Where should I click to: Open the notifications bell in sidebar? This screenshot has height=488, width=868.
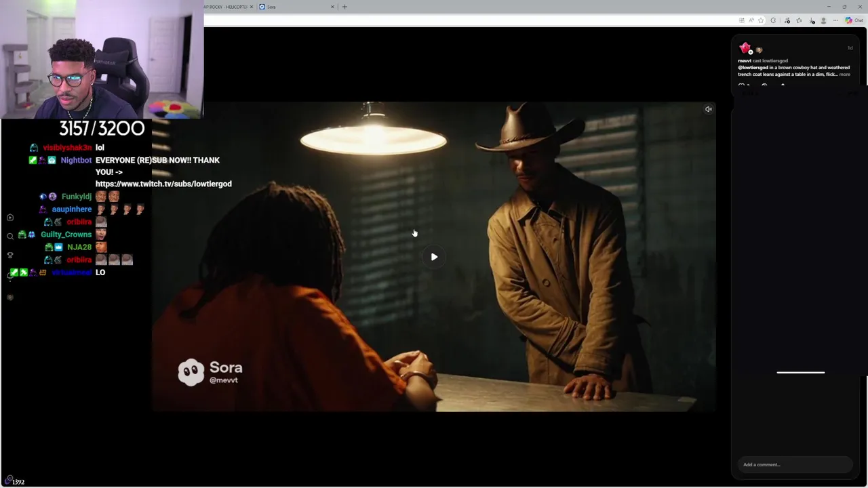click(10, 277)
